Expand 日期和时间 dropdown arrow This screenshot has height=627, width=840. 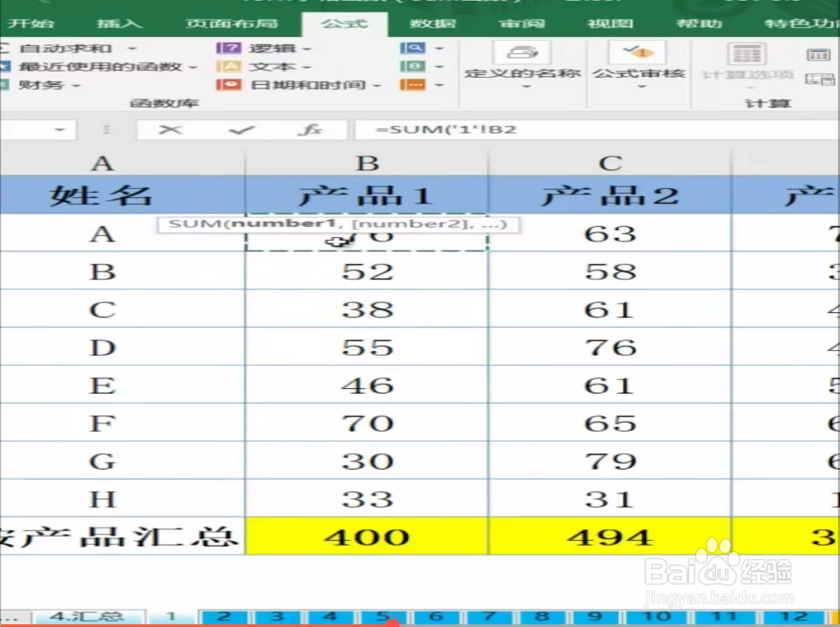point(377,86)
